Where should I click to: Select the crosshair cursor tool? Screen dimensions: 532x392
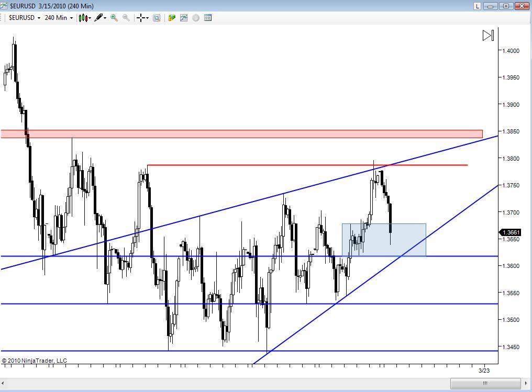(x=141, y=18)
